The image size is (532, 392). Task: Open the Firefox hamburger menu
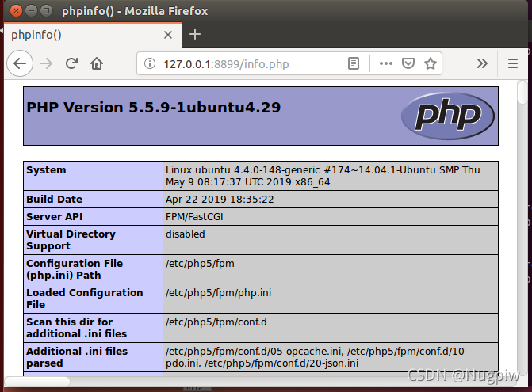[x=513, y=63]
